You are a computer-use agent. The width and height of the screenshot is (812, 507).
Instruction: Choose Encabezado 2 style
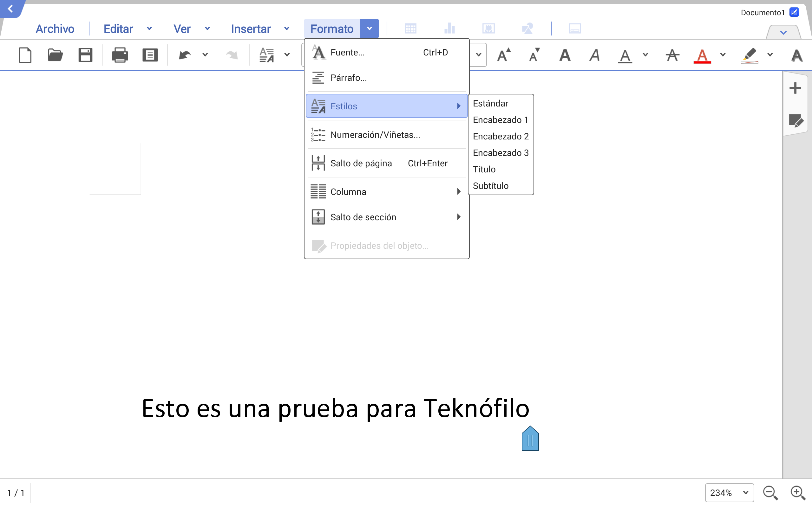[500, 137]
